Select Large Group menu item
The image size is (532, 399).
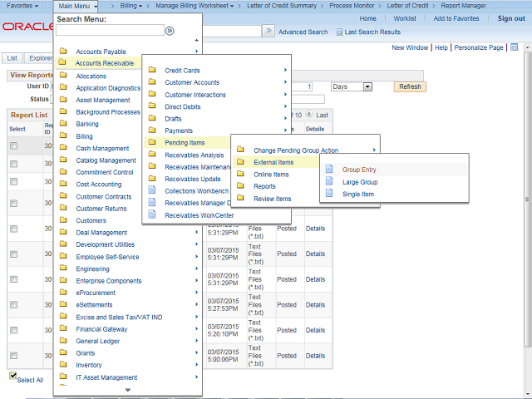click(x=360, y=182)
